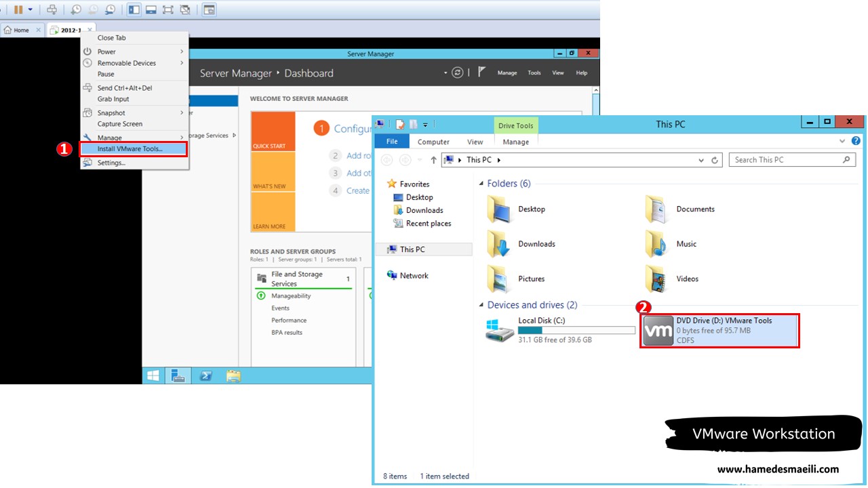Open the Snapshot submenu arrow
The image size is (868, 488).
tap(182, 113)
